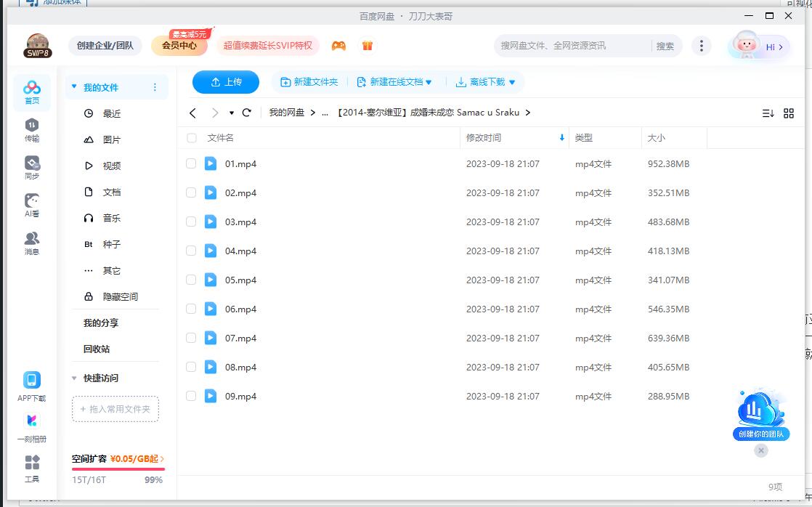Click the 上传 (Upload) button
812x507 pixels.
[225, 82]
